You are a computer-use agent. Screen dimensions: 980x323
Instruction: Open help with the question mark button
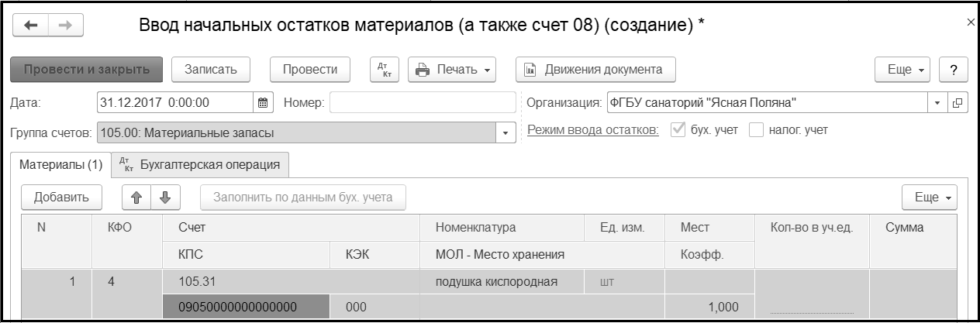click(952, 69)
